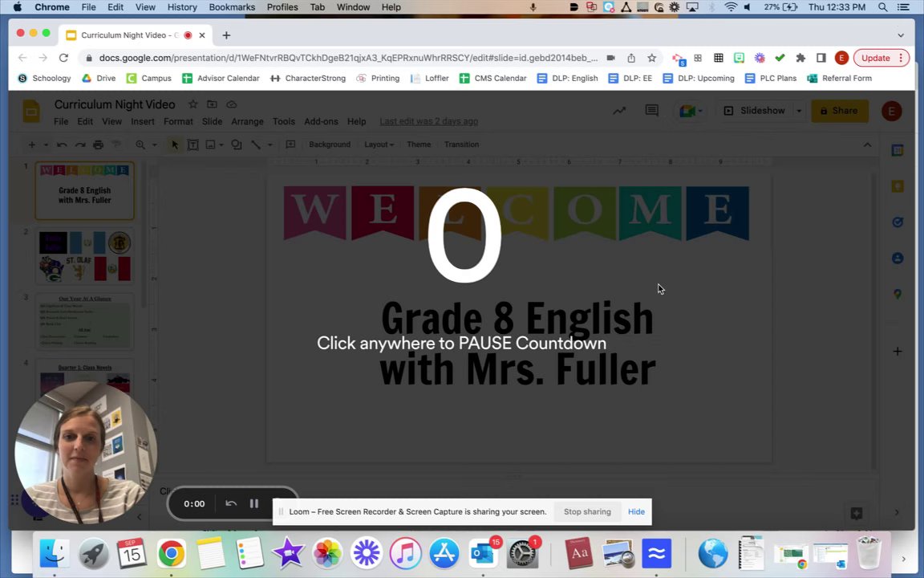Expand the zoom level dropdown
This screenshot has height=578, width=924.
coord(154,144)
